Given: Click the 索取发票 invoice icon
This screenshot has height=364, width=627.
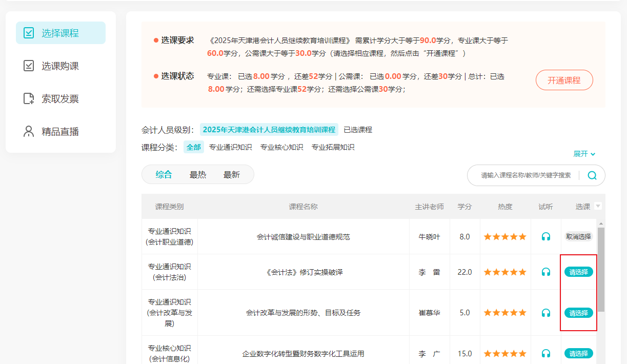Looking at the screenshot, I should click(29, 99).
